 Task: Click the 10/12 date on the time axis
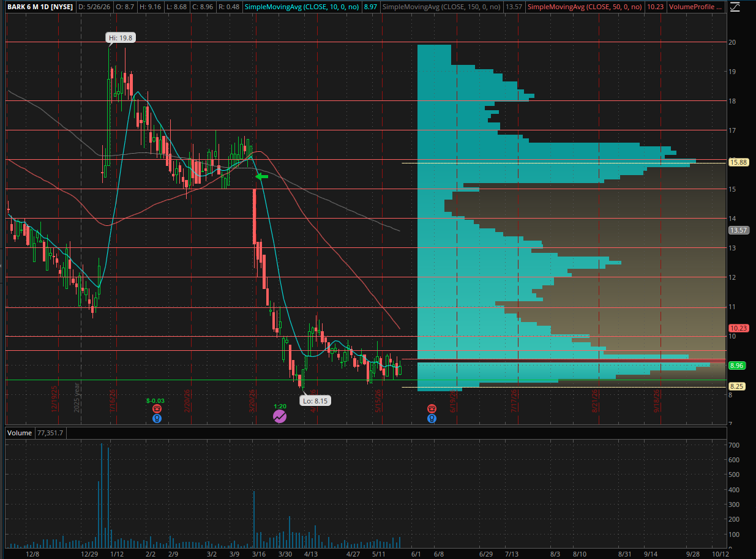point(722,553)
